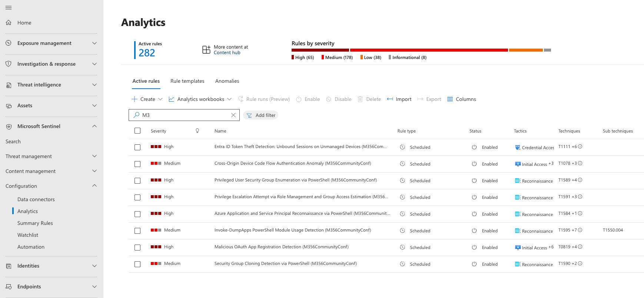644x298 pixels.
Task: Check Azure Application and Service Principal rule
Action: click(x=137, y=214)
